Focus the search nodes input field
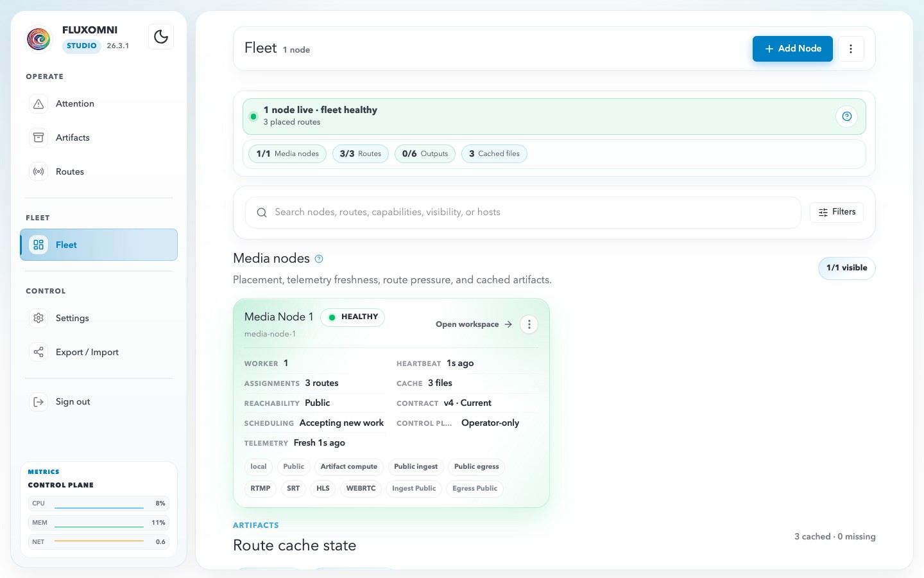This screenshot has width=924, height=578. click(x=523, y=213)
